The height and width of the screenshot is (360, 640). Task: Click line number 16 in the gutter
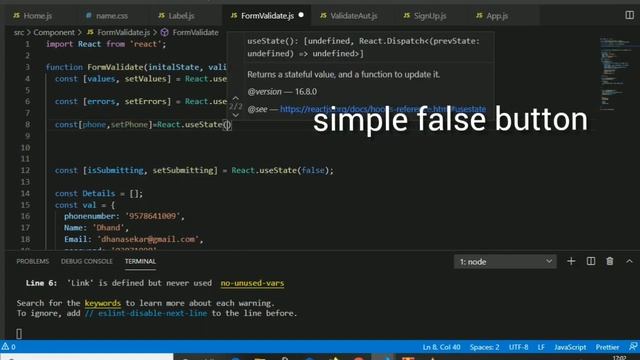pyautogui.click(x=25, y=216)
